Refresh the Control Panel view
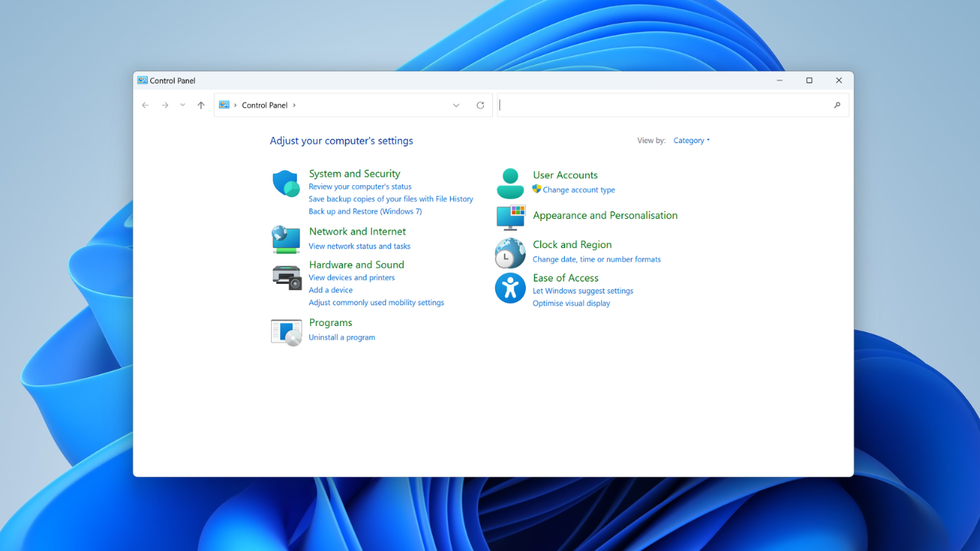Image resolution: width=980 pixels, height=551 pixels. [480, 106]
